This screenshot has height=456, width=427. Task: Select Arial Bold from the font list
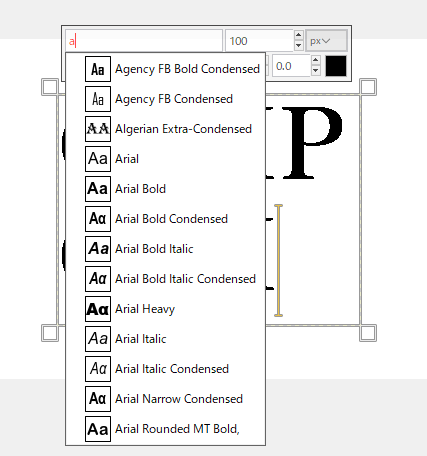[166, 189]
